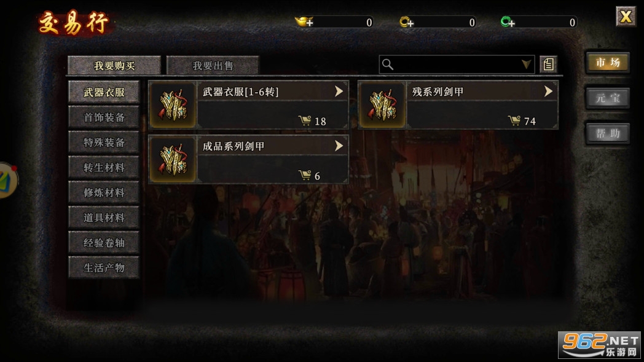Select the 转生材料 category
The image size is (644, 362).
click(x=104, y=168)
